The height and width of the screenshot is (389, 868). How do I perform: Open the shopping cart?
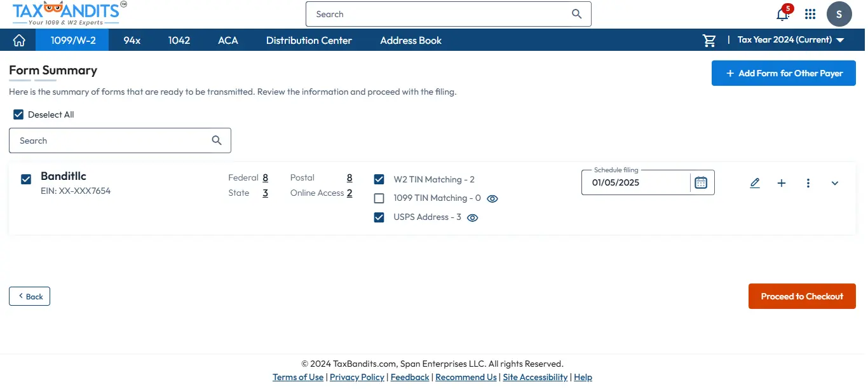(709, 40)
